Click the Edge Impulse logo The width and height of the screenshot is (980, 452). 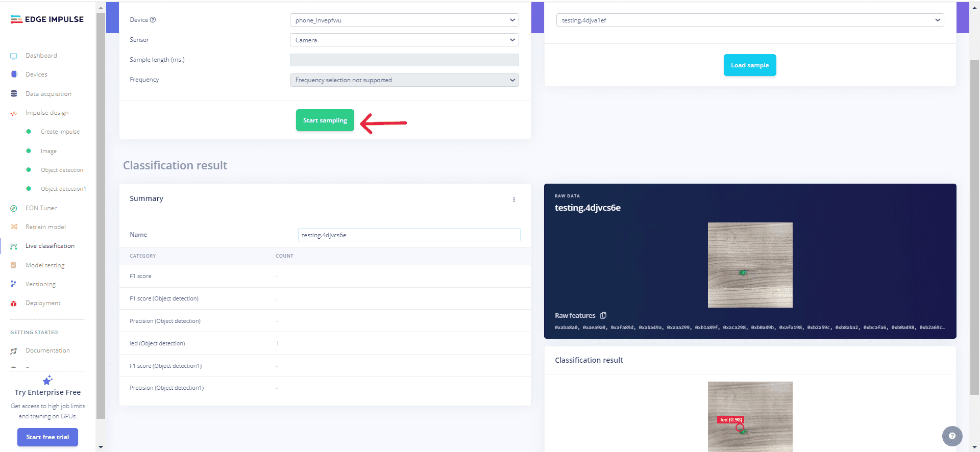47,19
